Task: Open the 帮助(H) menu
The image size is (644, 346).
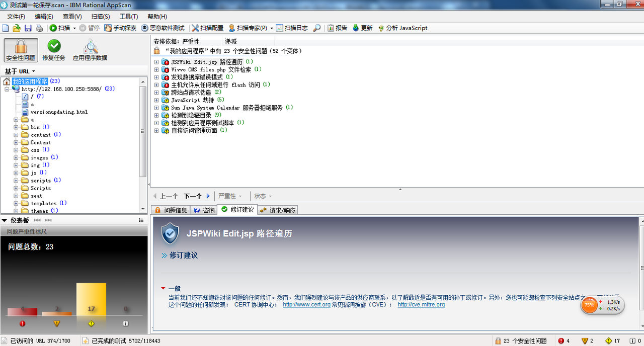Action: click(x=157, y=17)
